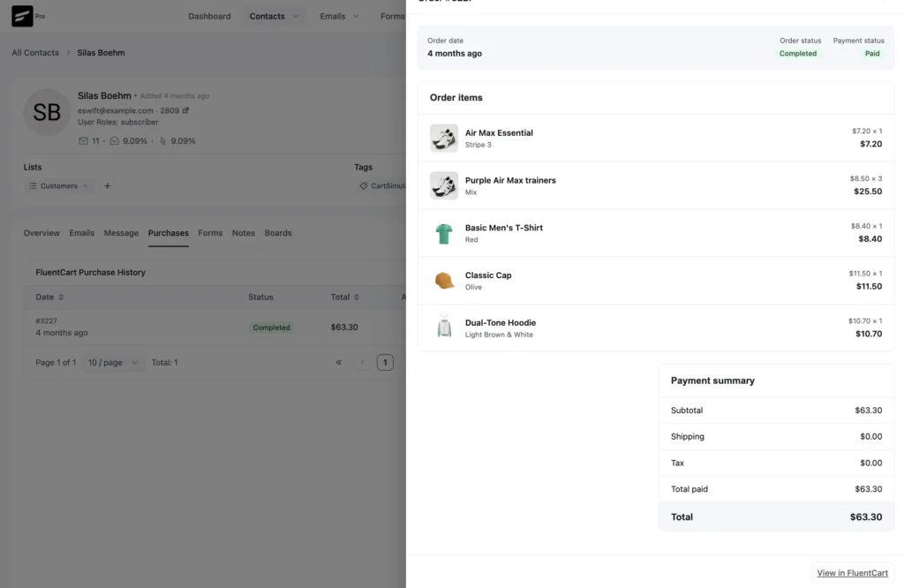This screenshot has height=588, width=904.
Task: Click the Completed status badge in the table
Action: (271, 328)
